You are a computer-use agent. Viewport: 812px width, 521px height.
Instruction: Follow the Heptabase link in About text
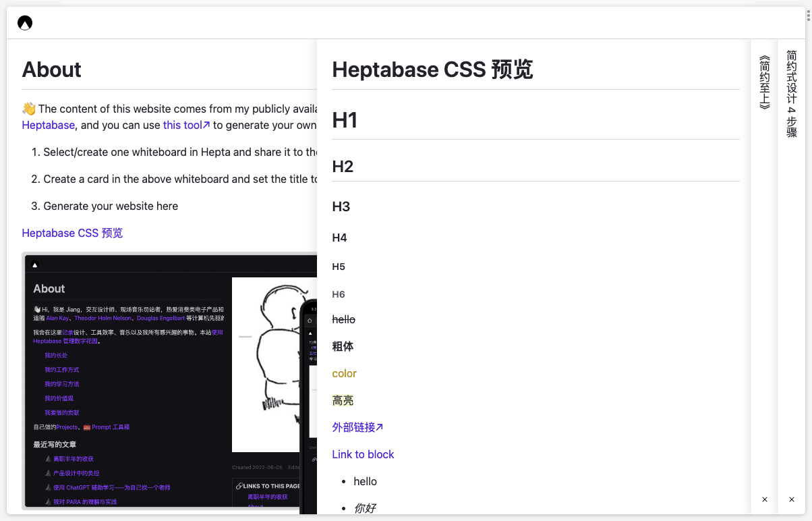coord(49,125)
